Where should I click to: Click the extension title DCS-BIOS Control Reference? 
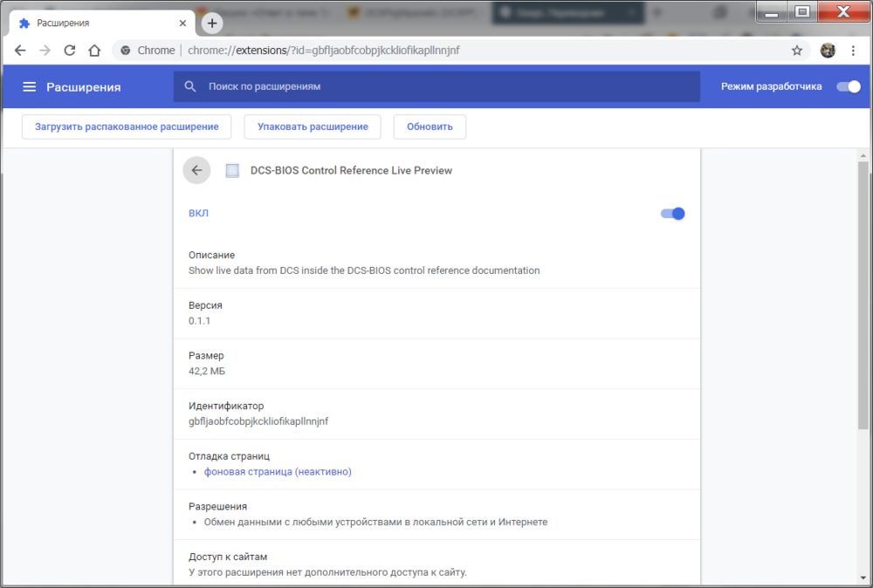tap(351, 171)
